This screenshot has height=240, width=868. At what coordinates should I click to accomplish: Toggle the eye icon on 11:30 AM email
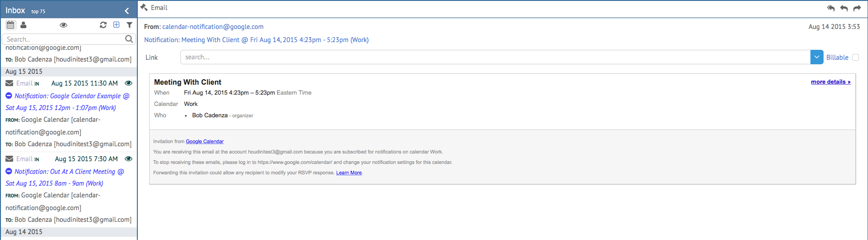coord(128,83)
